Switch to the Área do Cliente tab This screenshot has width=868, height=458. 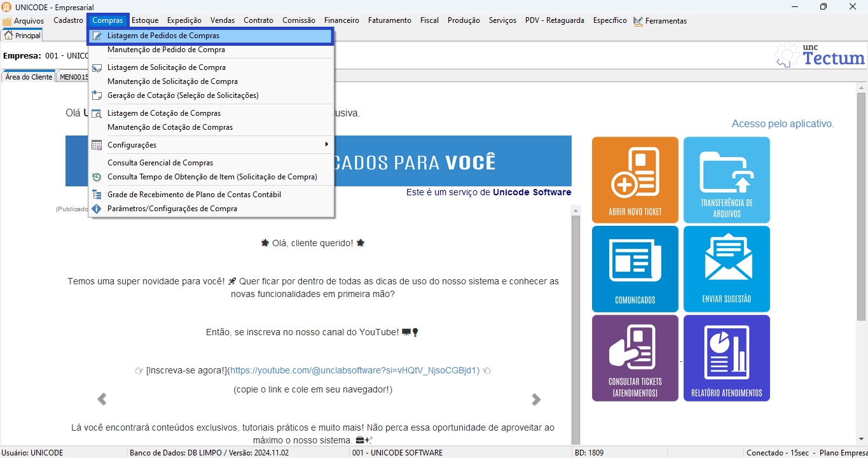(x=29, y=77)
